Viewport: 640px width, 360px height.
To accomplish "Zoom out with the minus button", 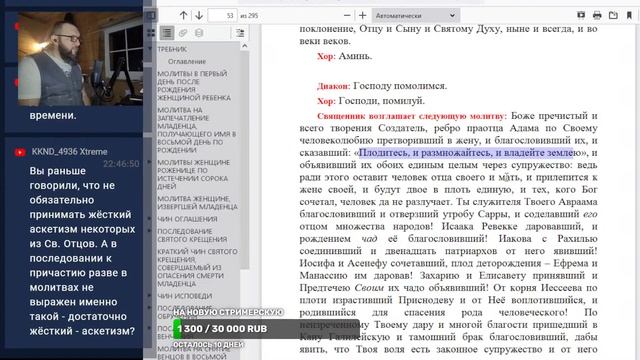I will (347, 16).
